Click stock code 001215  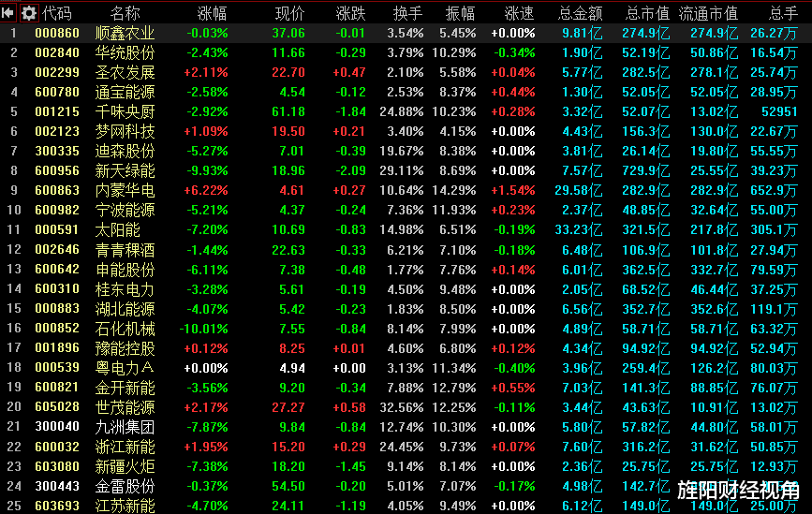coord(57,111)
